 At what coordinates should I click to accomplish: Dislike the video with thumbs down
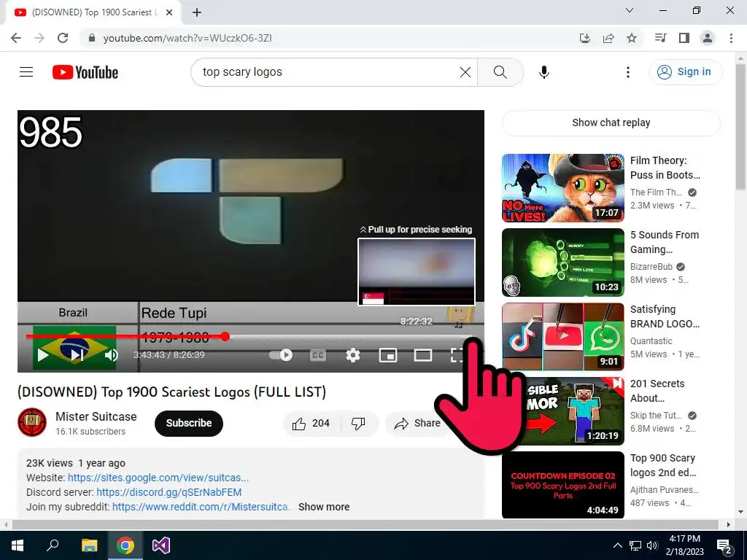pos(358,423)
